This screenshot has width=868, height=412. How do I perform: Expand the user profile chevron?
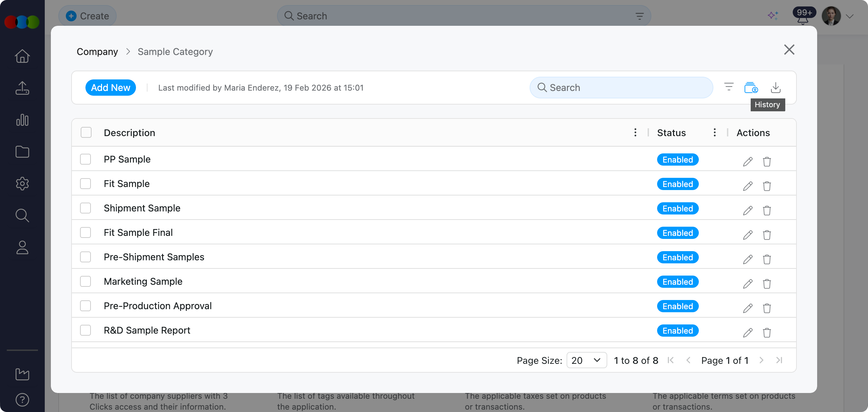click(849, 16)
